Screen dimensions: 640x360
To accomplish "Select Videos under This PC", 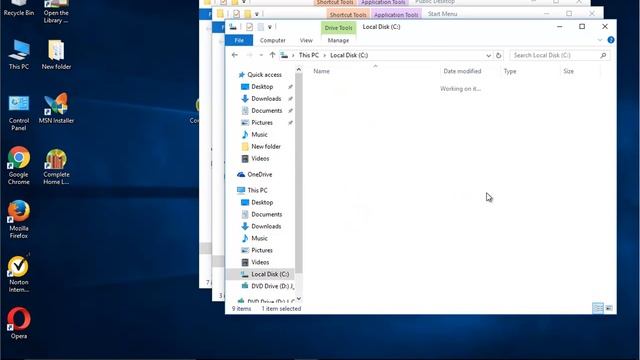I will (x=260, y=262).
